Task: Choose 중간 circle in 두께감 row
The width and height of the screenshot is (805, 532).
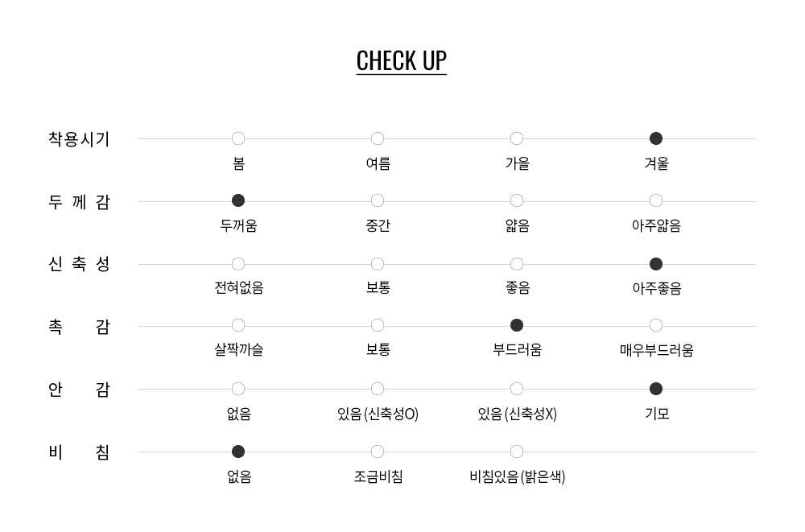Action: pyautogui.click(x=378, y=200)
